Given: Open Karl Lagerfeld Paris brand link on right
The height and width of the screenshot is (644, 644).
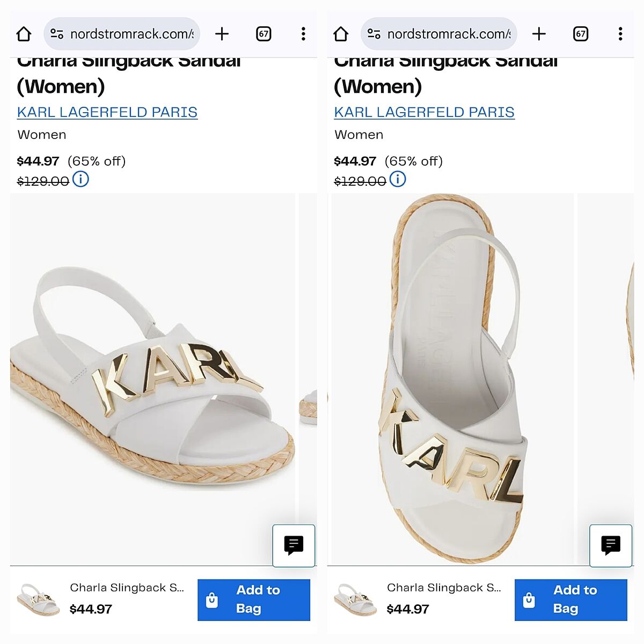Looking at the screenshot, I should (425, 112).
